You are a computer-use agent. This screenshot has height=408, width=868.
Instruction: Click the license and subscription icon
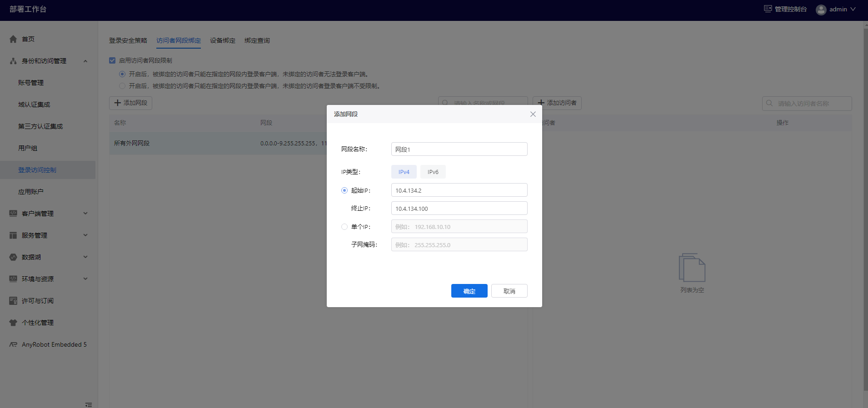(13, 301)
